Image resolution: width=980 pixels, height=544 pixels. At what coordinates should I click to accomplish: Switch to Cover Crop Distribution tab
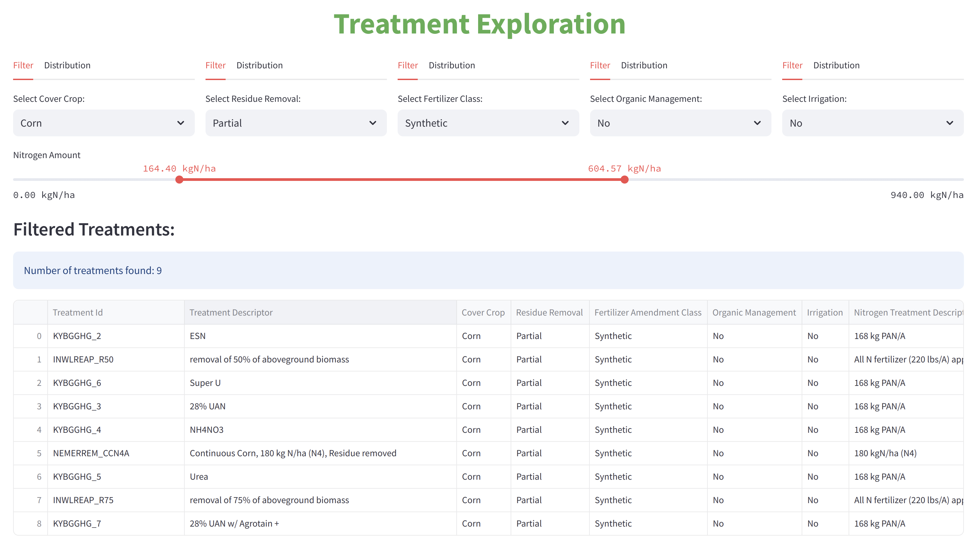[67, 65]
